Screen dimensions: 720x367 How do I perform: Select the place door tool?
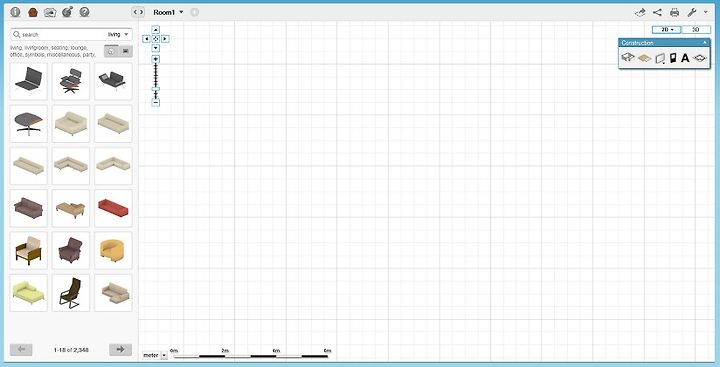pyautogui.click(x=673, y=58)
